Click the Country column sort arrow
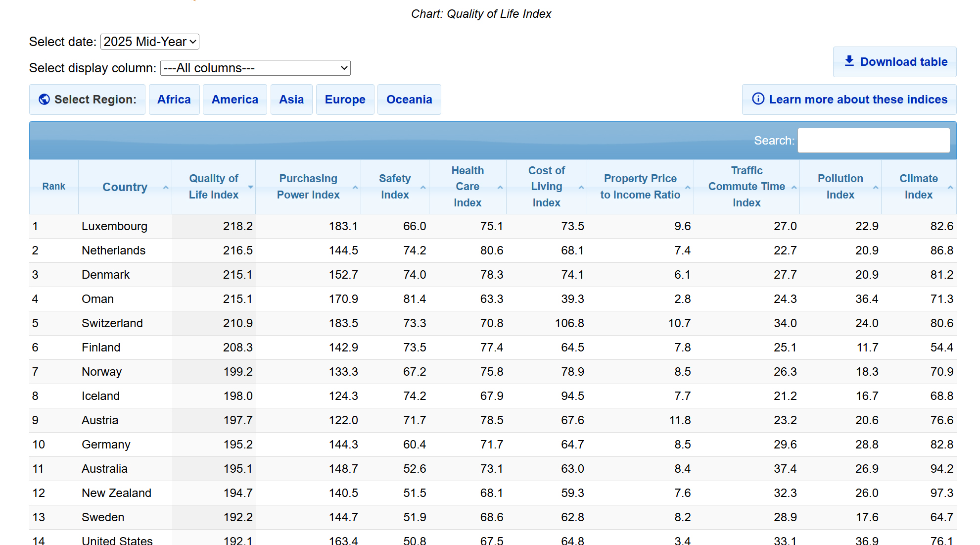 tap(166, 188)
